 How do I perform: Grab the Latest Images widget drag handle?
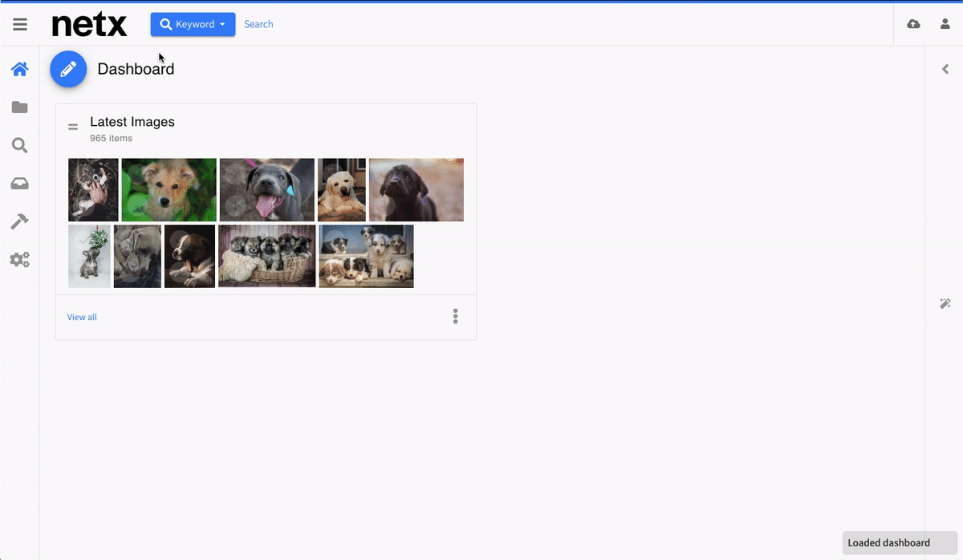click(x=73, y=127)
